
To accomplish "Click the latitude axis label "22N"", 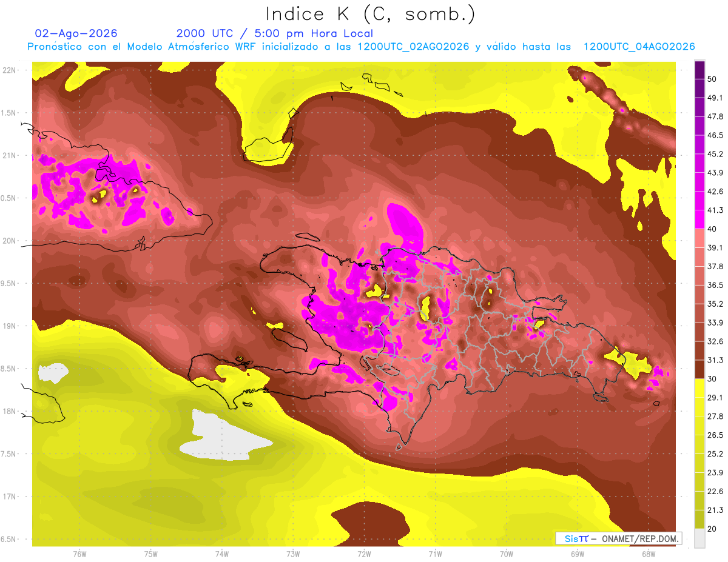I will tap(9, 70).
